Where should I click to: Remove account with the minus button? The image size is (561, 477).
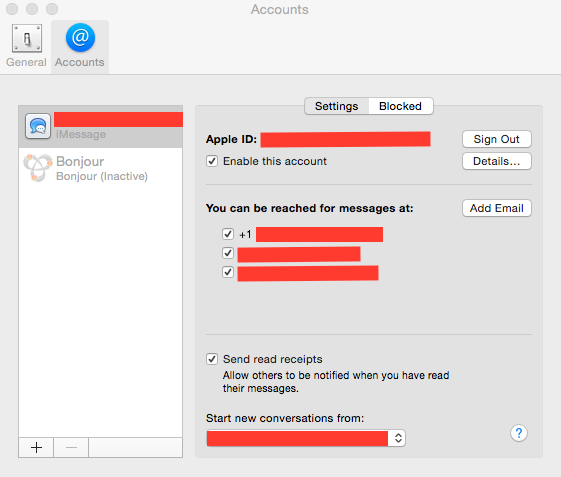(71, 447)
